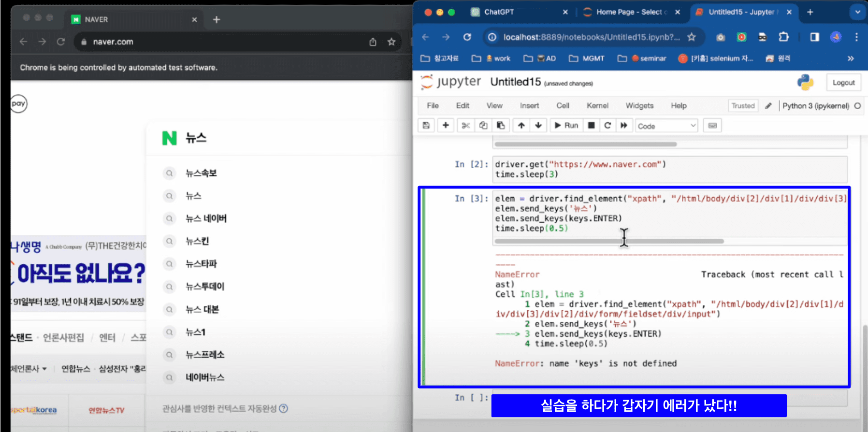Open the 참고자료 bookmark folder
The width and height of the screenshot is (868, 432).
click(x=439, y=58)
